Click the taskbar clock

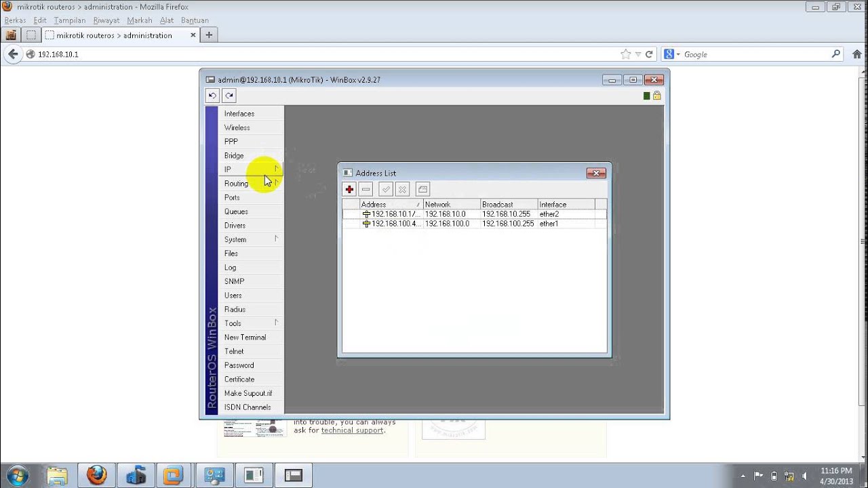coord(836,476)
